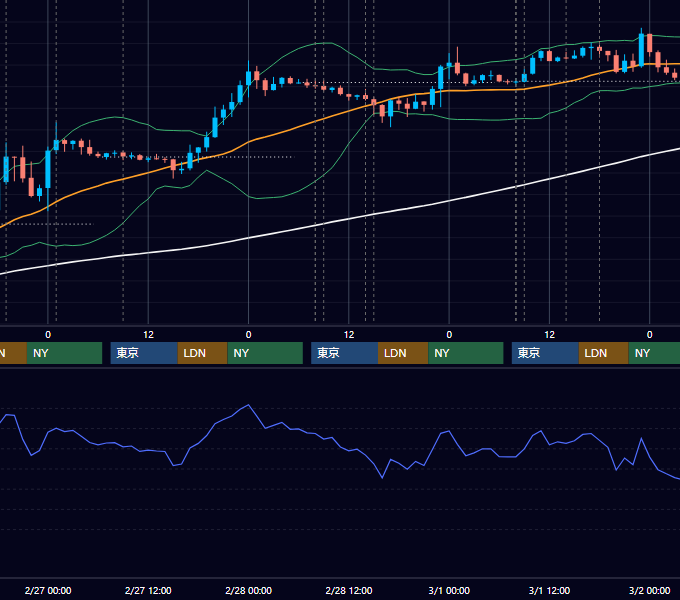Click the "2/28 12:00" time axis label

point(349,590)
